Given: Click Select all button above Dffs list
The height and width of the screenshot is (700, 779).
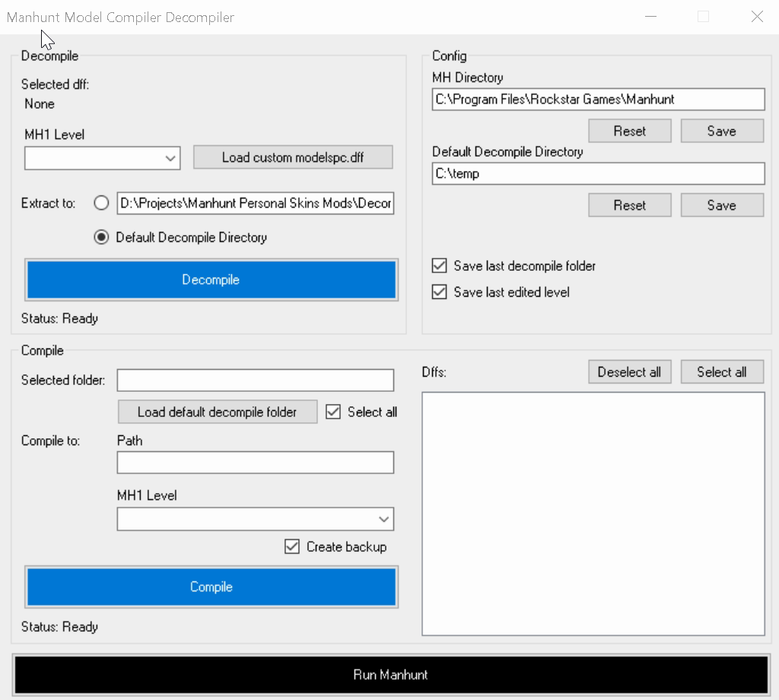Looking at the screenshot, I should pos(722,372).
